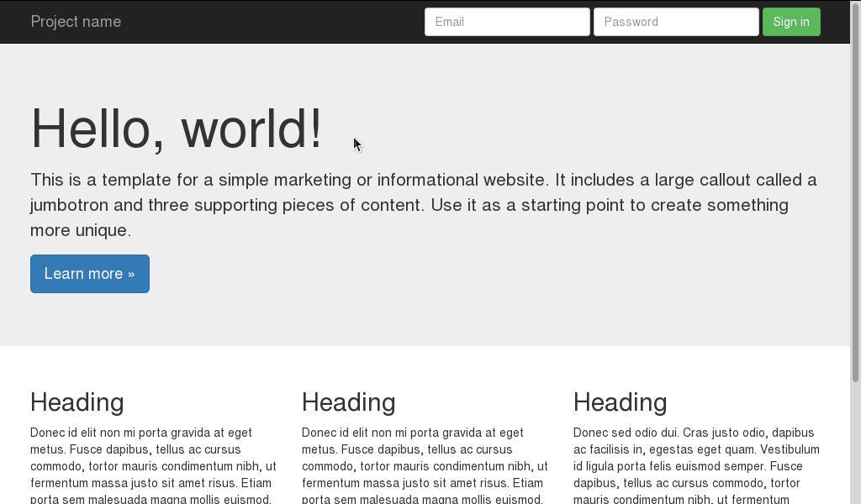Click the third column Heading title

[x=620, y=402]
